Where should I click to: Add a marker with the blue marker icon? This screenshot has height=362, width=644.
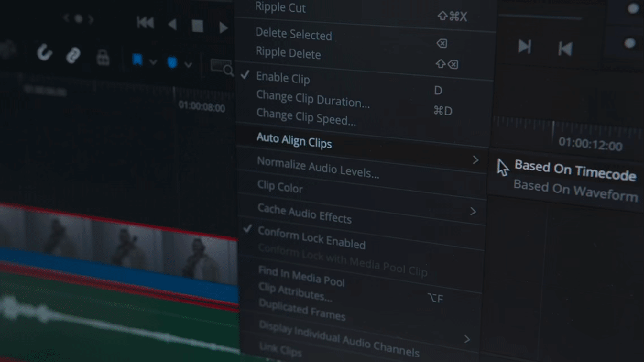coord(172,63)
